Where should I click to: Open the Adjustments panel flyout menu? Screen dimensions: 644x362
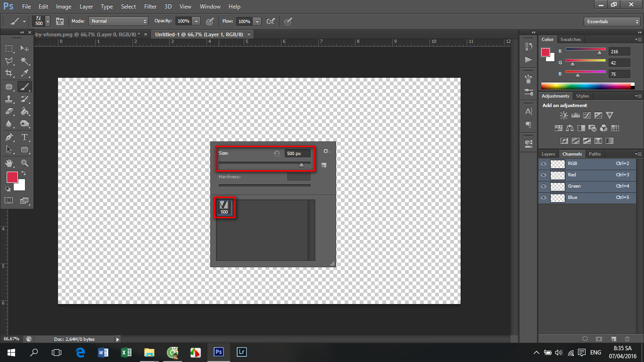[638, 96]
